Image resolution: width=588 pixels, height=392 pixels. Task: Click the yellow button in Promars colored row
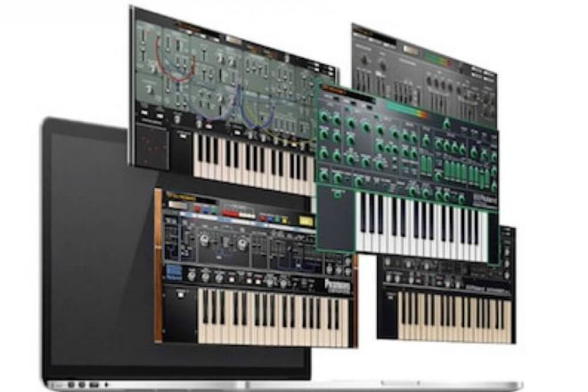(284, 219)
